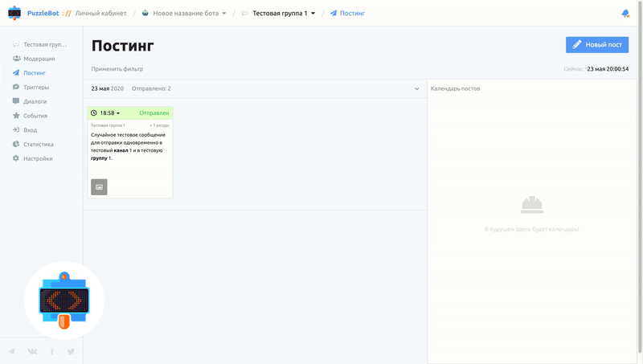
Task: Create a post with Новый пост button
Action: [597, 44]
